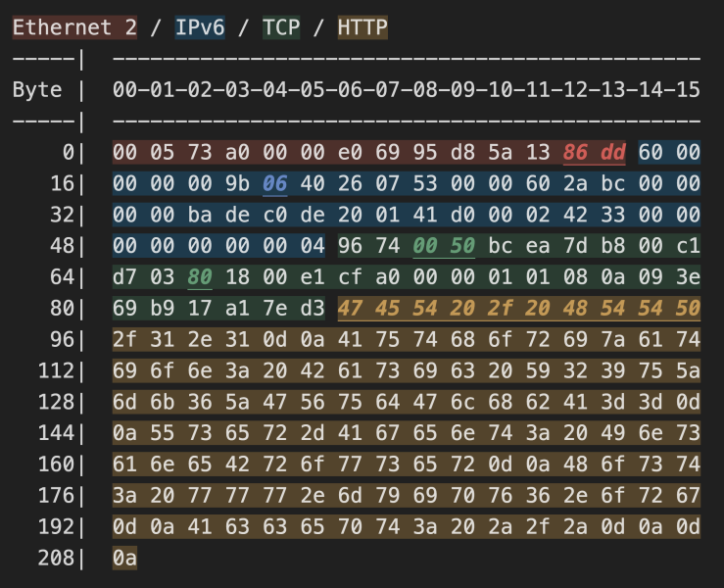Click row offset 96
Image resolution: width=724 pixels, height=588 pixels.
click(62, 339)
